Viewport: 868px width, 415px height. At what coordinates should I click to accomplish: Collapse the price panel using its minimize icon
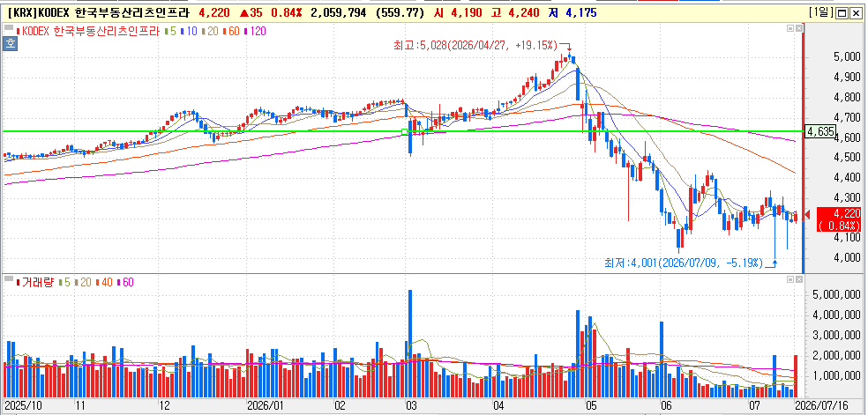tap(790, 27)
